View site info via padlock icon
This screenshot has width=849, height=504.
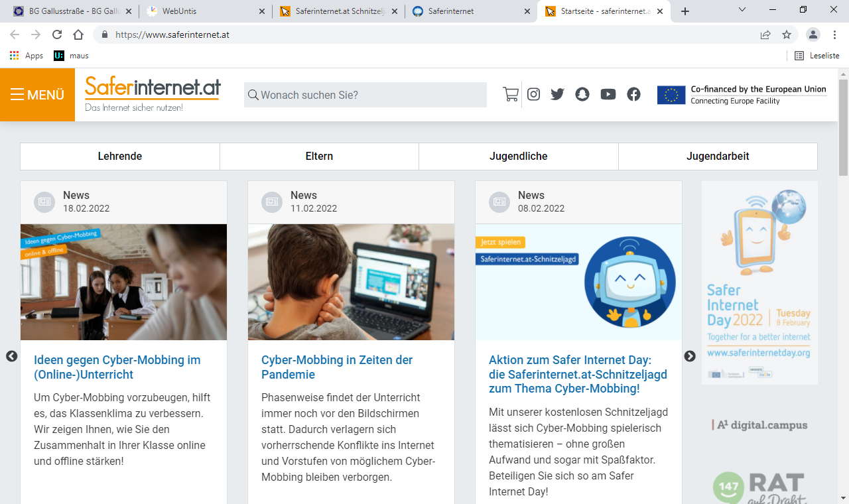click(x=104, y=34)
